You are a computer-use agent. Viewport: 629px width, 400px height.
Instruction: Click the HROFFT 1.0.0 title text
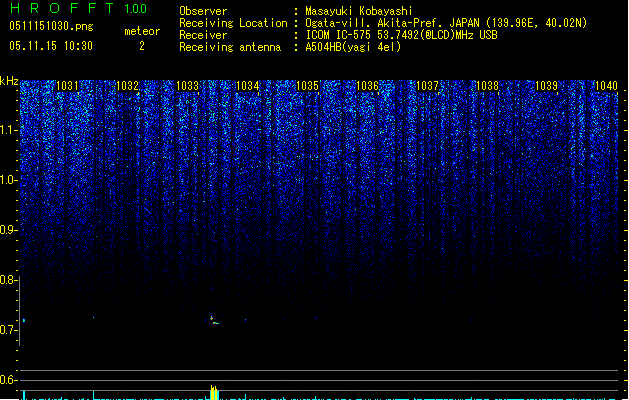pyautogui.click(x=78, y=8)
